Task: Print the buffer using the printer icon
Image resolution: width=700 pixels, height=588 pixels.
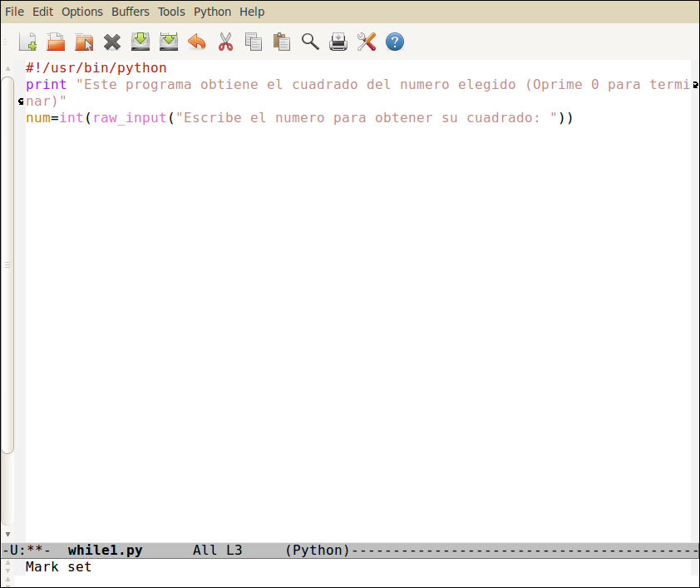Action: pos(338,42)
